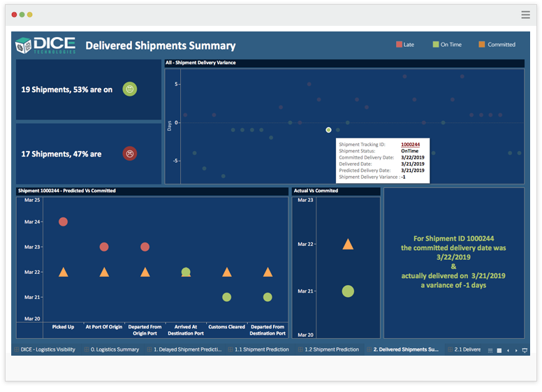Click the On Time green legend swatch
The image size is (542, 392).
tap(436, 45)
